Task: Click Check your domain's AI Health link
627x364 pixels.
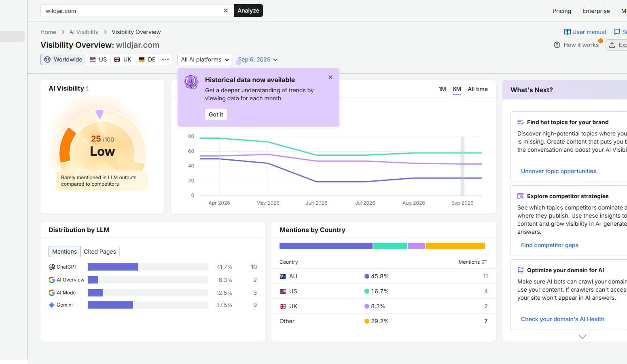Action: pos(562,319)
